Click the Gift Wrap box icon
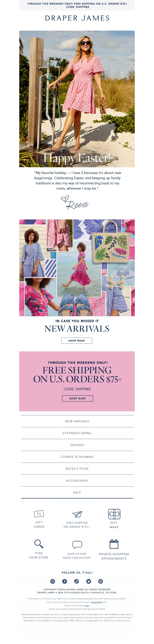The height and width of the screenshot is (644, 154). point(114,514)
